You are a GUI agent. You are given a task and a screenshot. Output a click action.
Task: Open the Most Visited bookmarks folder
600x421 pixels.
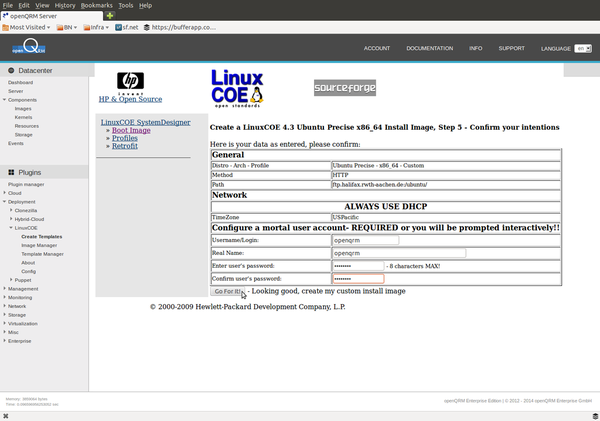tap(26, 27)
